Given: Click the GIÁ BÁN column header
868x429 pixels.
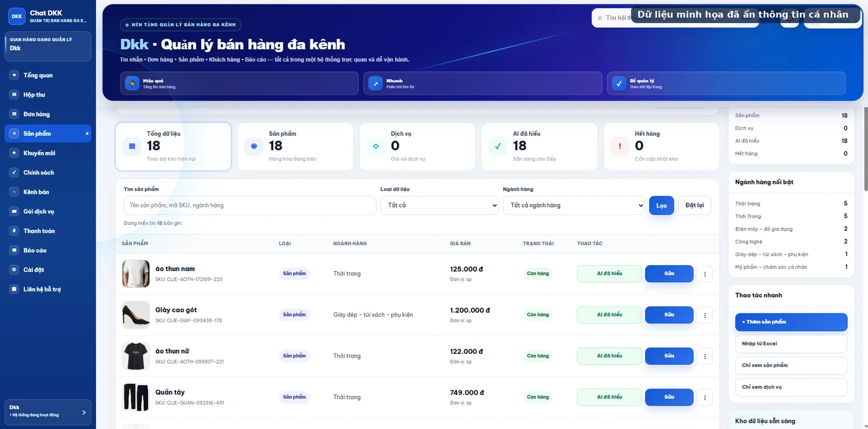Looking at the screenshot, I should coord(460,244).
